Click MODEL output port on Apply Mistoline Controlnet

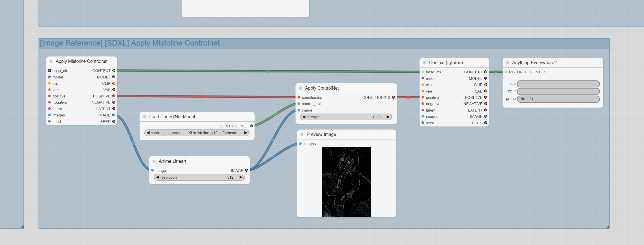click(x=114, y=77)
